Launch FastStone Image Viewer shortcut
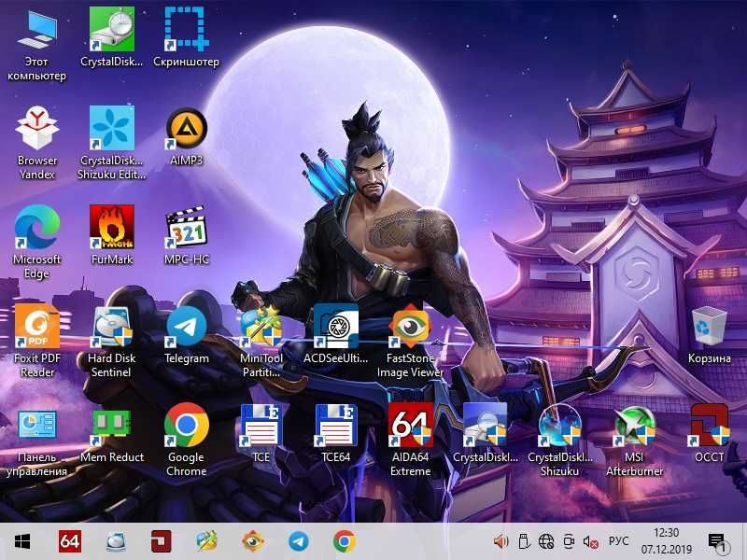This screenshot has height=560, width=747. point(410,340)
